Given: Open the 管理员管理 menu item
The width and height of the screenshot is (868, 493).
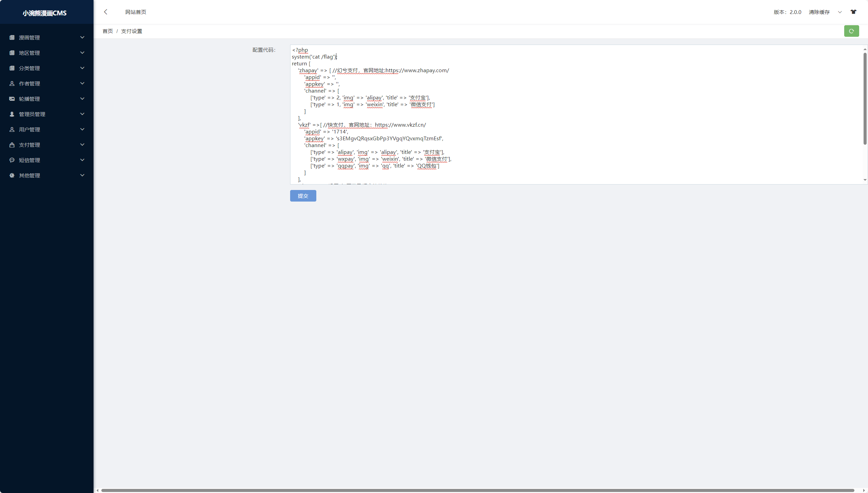Looking at the screenshot, I should 47,114.
